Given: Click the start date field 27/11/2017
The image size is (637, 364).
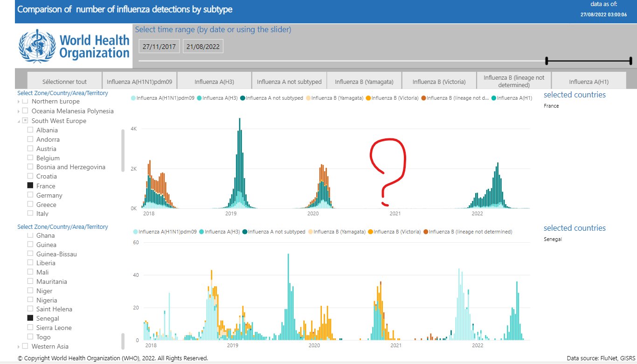Looking at the screenshot, I should coord(159,46).
